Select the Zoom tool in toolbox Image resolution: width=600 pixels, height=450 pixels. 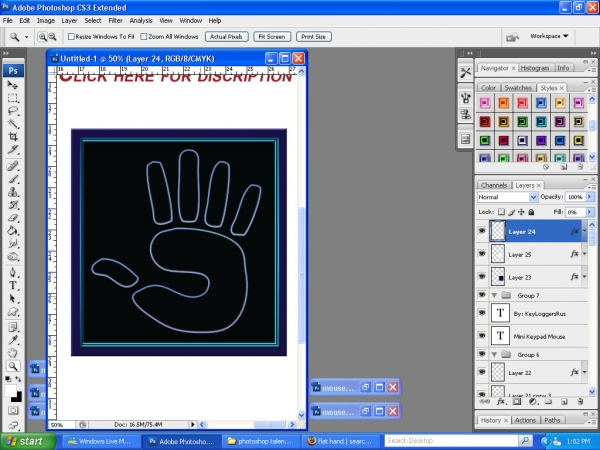[13, 366]
